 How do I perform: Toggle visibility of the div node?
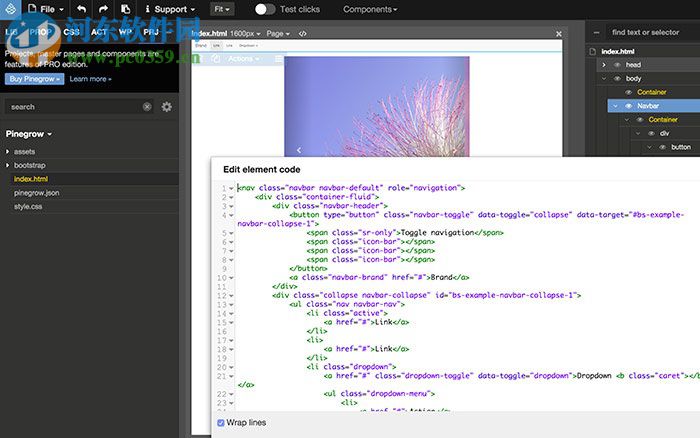click(x=651, y=133)
